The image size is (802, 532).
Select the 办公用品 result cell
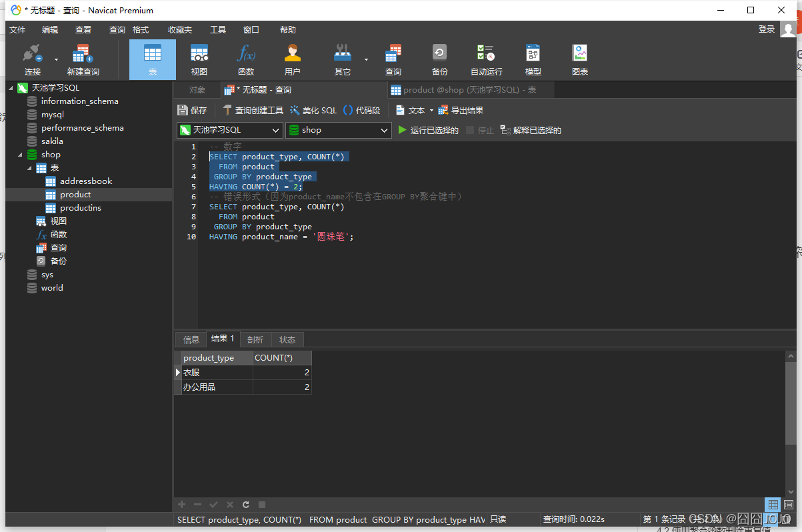tap(217, 387)
